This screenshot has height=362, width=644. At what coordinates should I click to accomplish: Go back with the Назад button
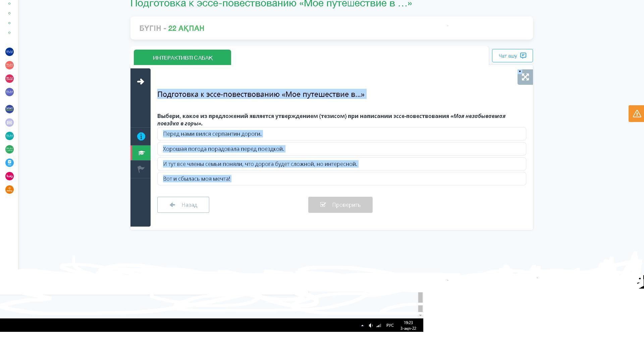tap(183, 205)
